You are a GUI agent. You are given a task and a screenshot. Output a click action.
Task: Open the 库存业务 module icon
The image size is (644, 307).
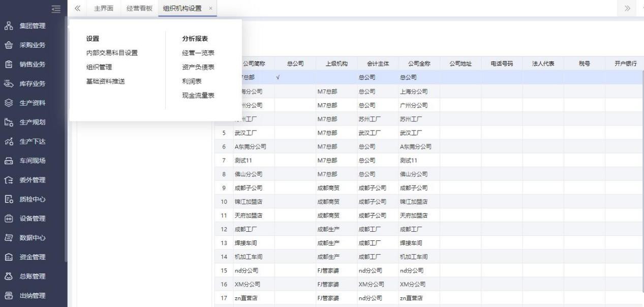[x=9, y=84]
